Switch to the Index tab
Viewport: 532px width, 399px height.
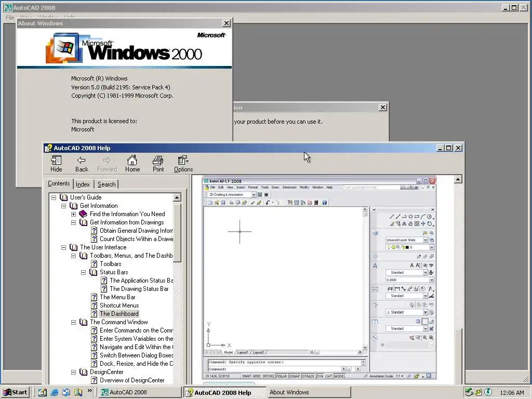tap(83, 184)
